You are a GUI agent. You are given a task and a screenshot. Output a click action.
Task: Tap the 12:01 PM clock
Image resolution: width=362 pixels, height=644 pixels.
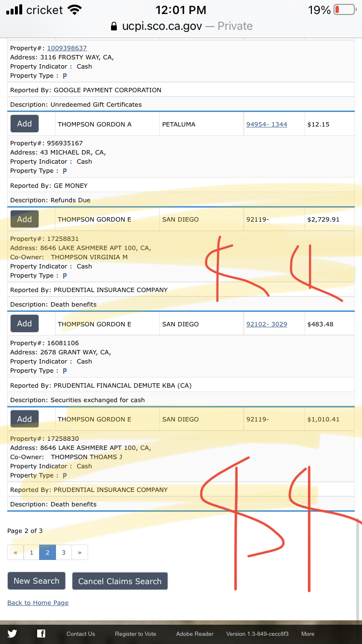point(181,10)
